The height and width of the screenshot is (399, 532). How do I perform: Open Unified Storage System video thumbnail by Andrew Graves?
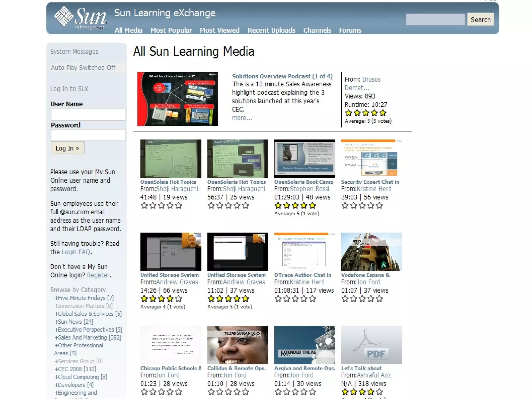tap(171, 252)
